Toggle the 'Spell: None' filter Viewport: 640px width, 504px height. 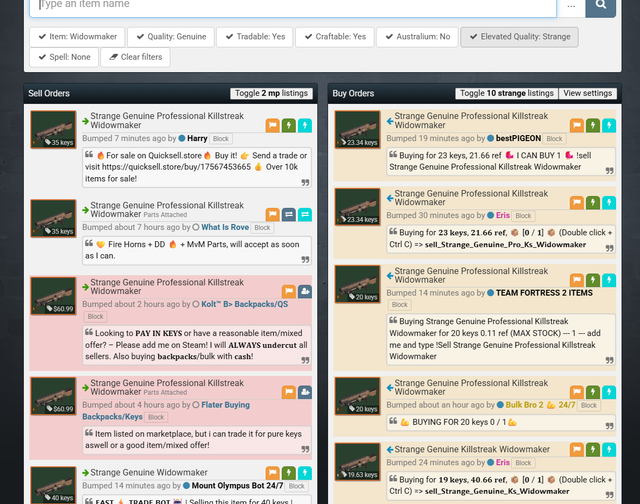click(x=64, y=57)
